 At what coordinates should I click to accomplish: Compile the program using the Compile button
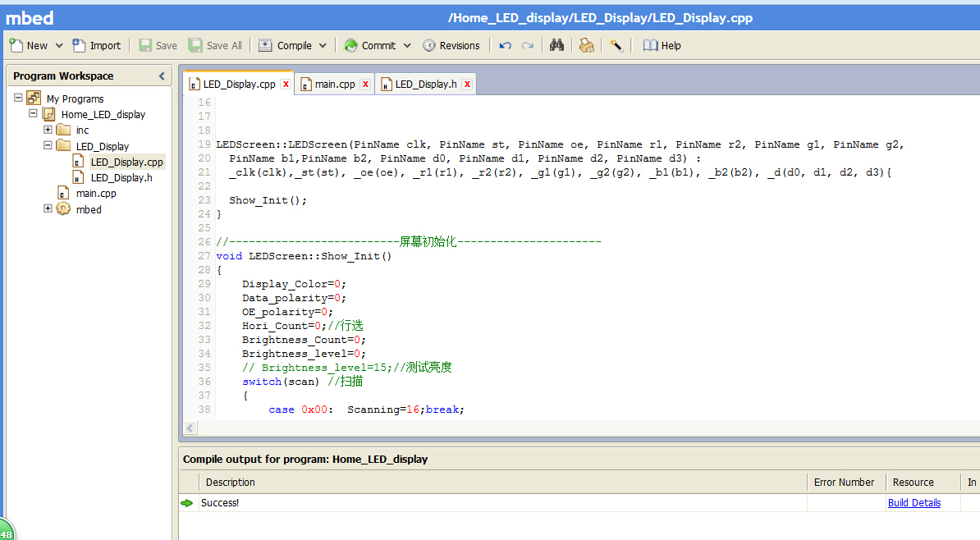tap(286, 46)
